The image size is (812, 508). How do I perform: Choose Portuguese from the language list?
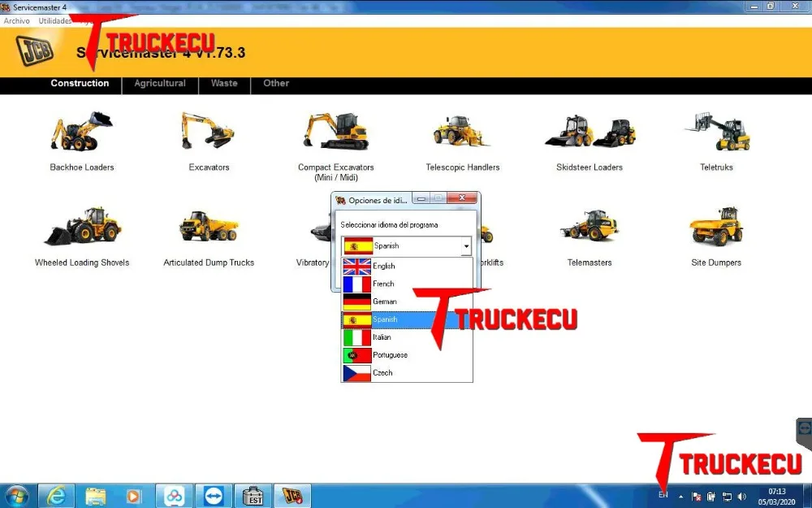407,355
